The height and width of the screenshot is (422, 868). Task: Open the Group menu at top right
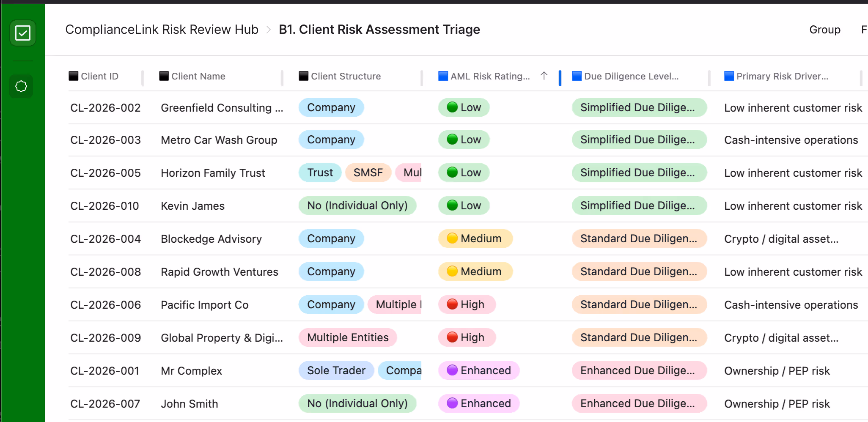824,30
